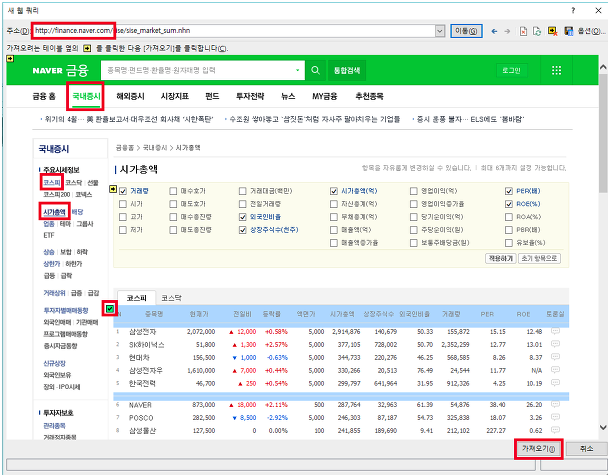Open discussion icon for 한국전력 row
The width and height of the screenshot is (610, 476).
tap(555, 383)
